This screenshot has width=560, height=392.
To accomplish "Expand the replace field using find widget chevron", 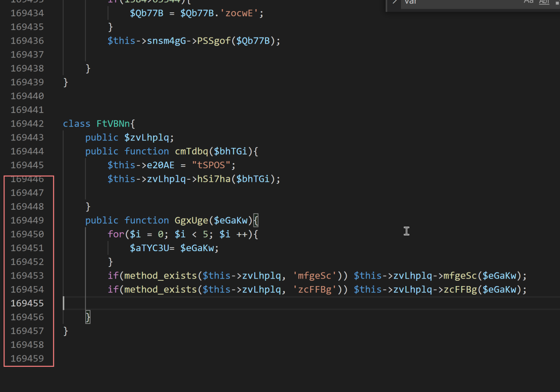I will click(x=394, y=2).
